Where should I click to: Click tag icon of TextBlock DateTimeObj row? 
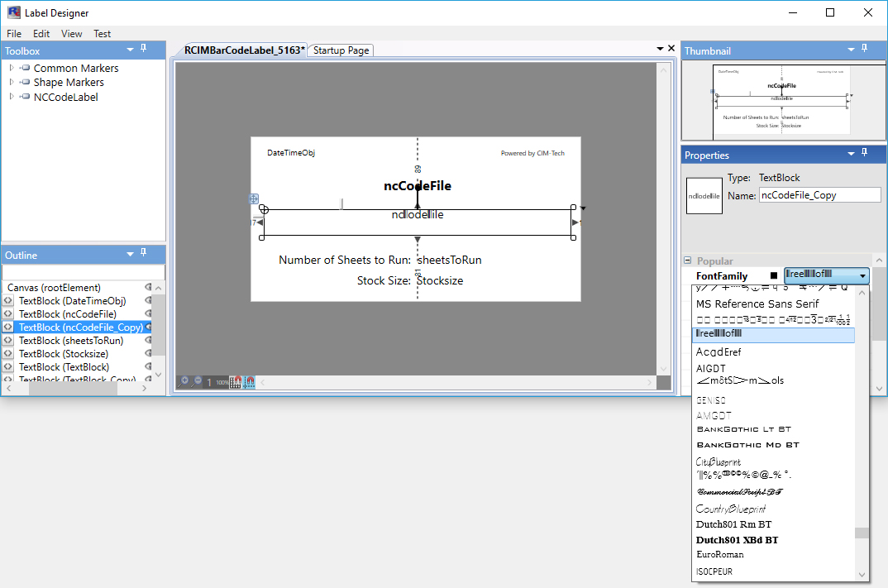pyautogui.click(x=8, y=300)
